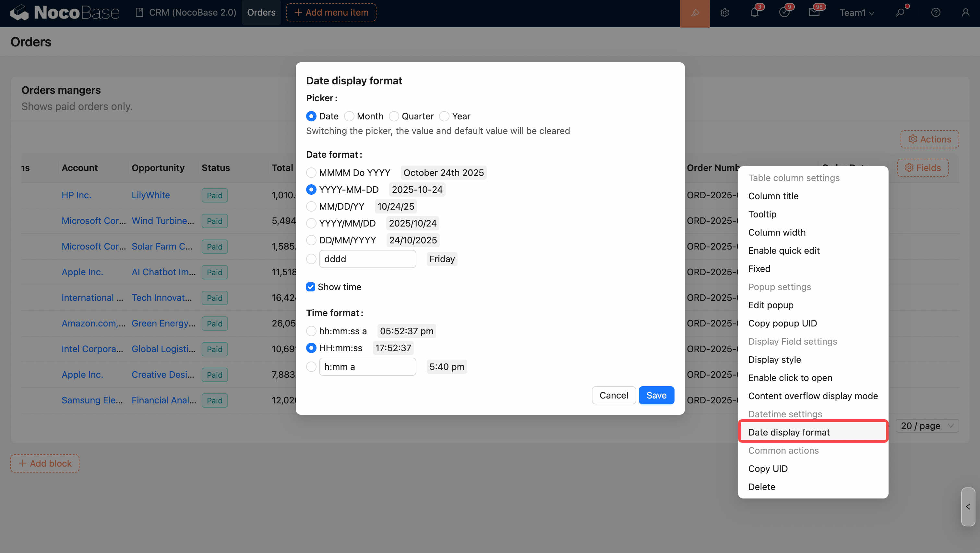The width and height of the screenshot is (980, 553).
Task: Click the custom date format input field
Action: pyautogui.click(x=367, y=259)
